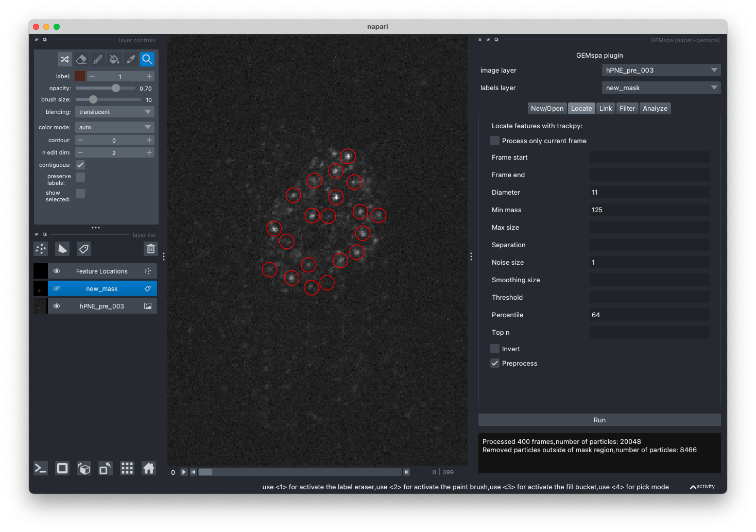Select the label eraser tool

tap(81, 59)
